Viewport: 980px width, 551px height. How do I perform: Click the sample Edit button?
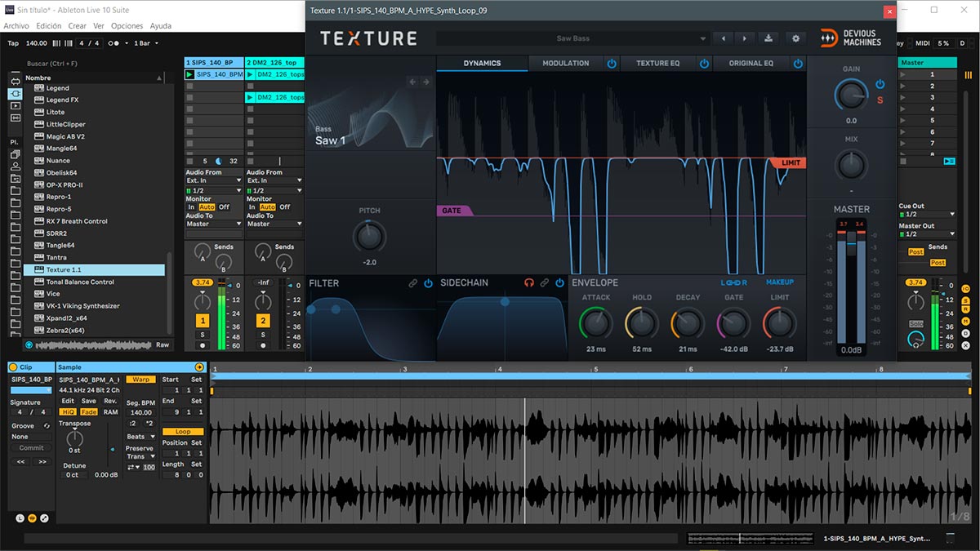pyautogui.click(x=68, y=401)
